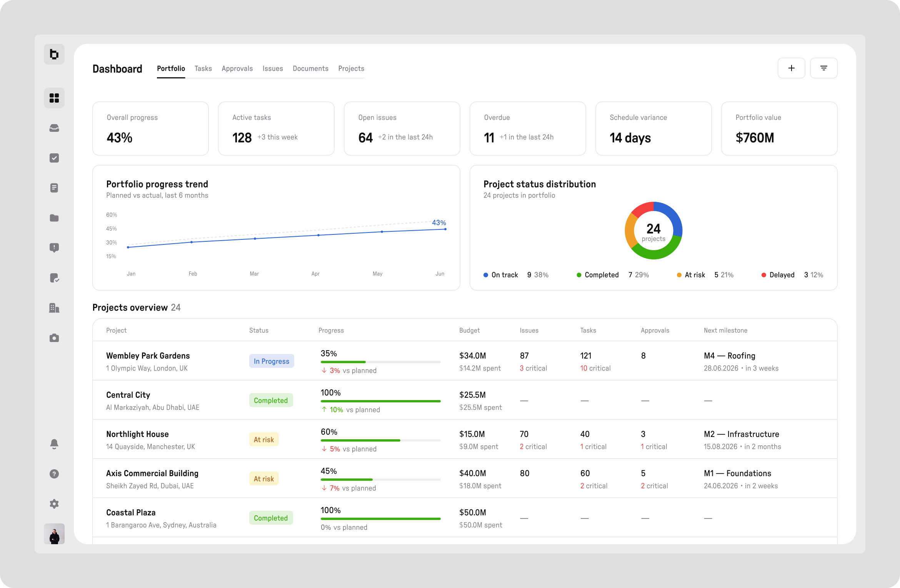The image size is (900, 588).
Task: Switch to the Approvals tab
Action: [x=237, y=68]
